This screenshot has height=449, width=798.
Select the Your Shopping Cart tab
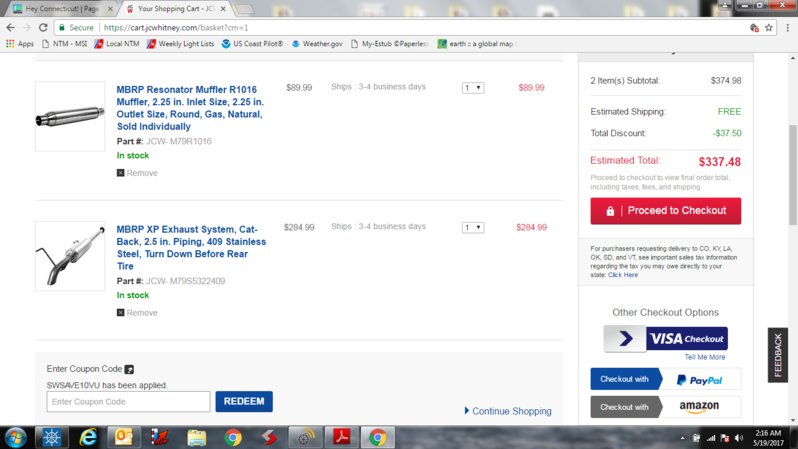[176, 9]
